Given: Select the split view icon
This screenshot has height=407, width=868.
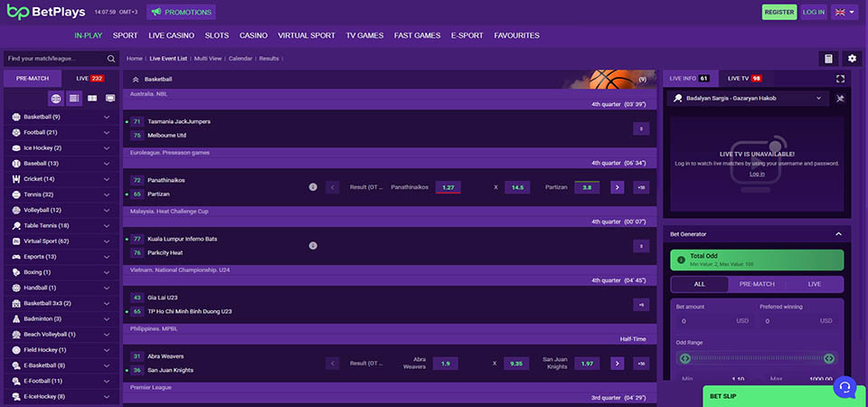Looking at the screenshot, I should (x=92, y=99).
